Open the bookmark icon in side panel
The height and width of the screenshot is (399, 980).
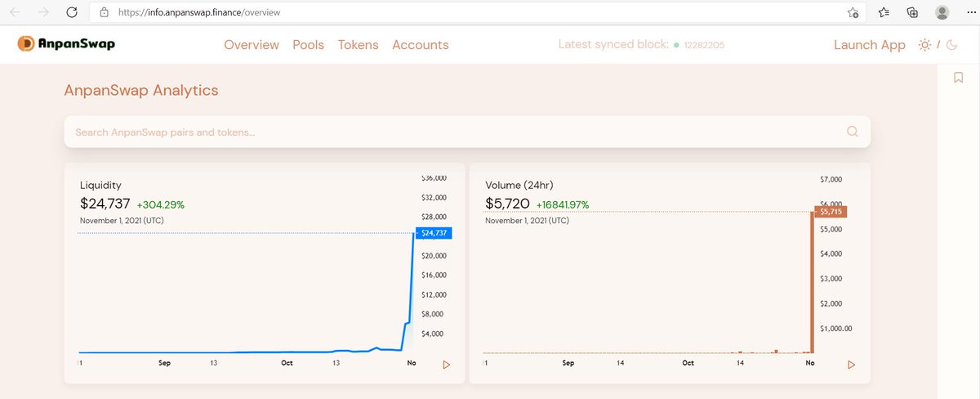pyautogui.click(x=959, y=78)
